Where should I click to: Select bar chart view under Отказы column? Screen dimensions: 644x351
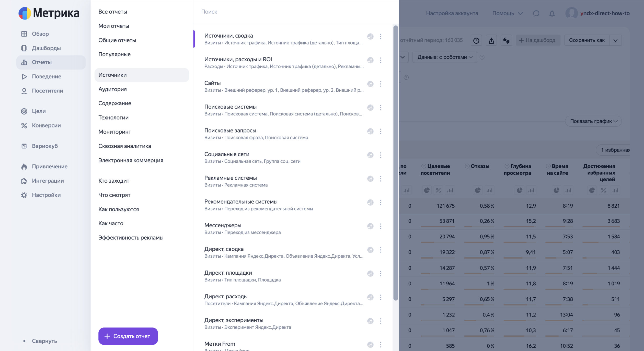[489, 190]
